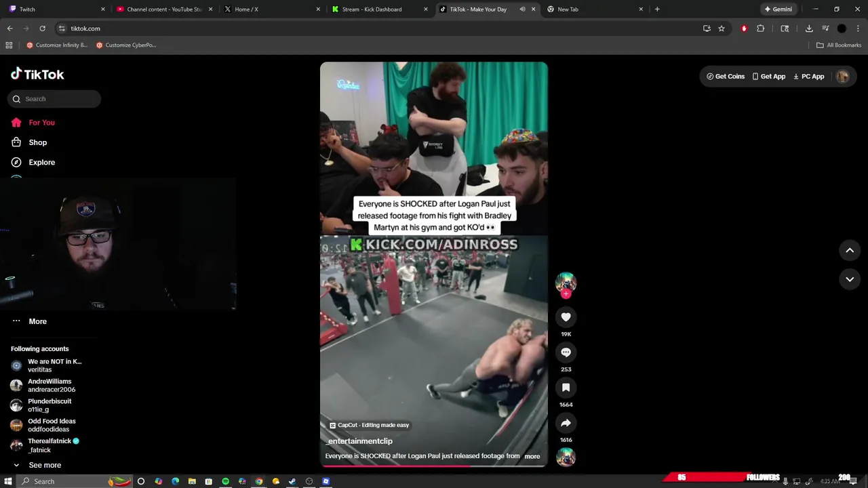Expand See more following accounts
The image size is (868, 488).
(x=38, y=465)
